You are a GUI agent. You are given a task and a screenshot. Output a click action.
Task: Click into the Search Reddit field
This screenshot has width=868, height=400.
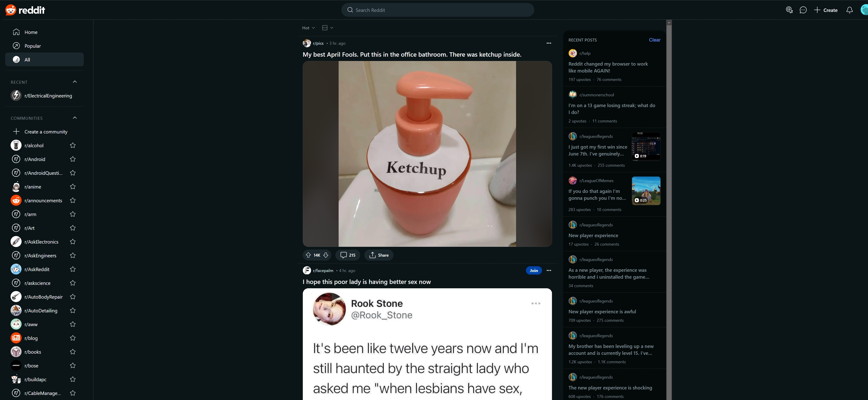438,10
